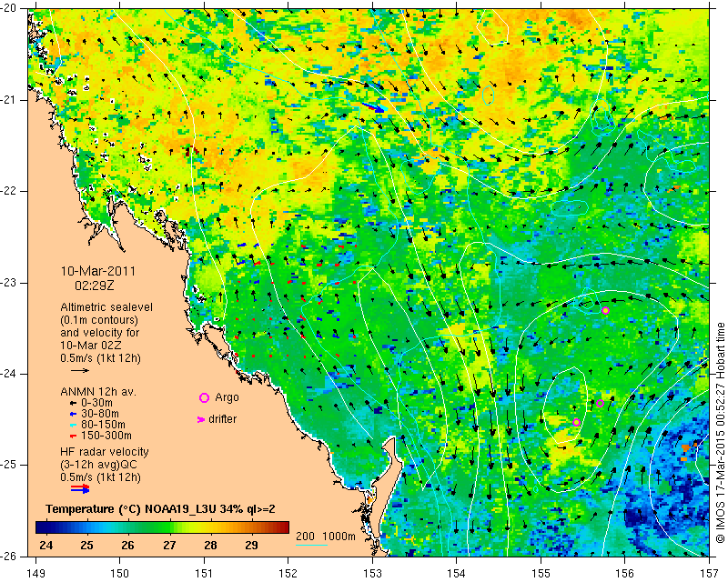Click the 'Argo' legend label
Image resolution: width=728 pixels, height=582 pixels.
click(x=227, y=397)
